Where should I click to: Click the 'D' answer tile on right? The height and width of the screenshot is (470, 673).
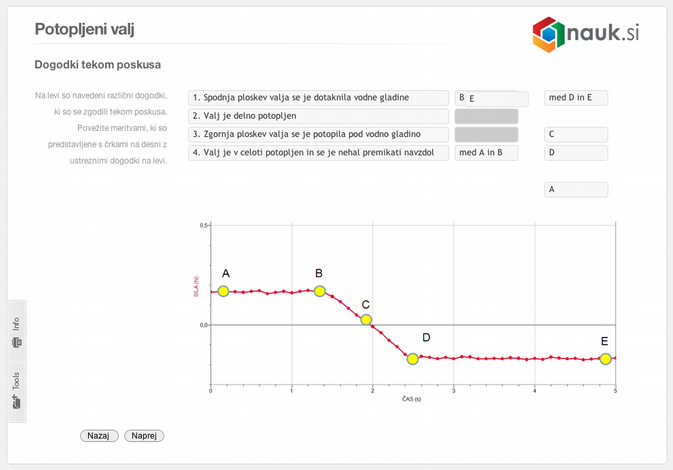click(x=576, y=153)
